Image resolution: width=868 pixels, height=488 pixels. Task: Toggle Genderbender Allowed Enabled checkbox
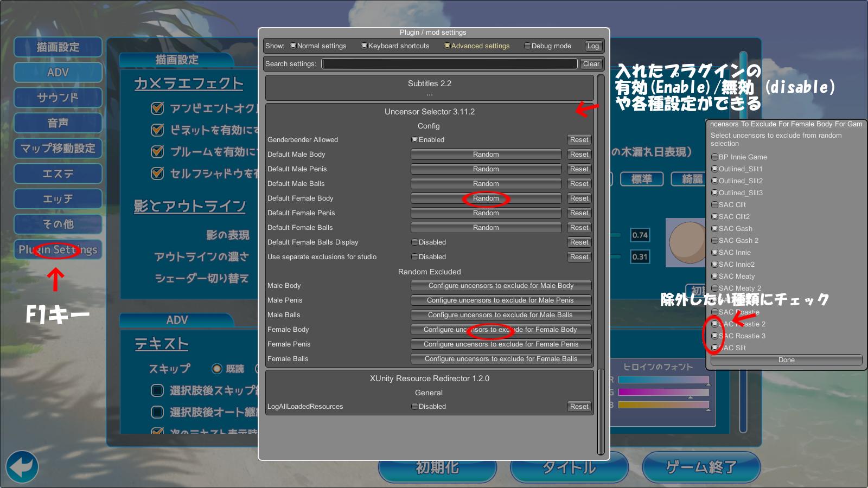414,139
